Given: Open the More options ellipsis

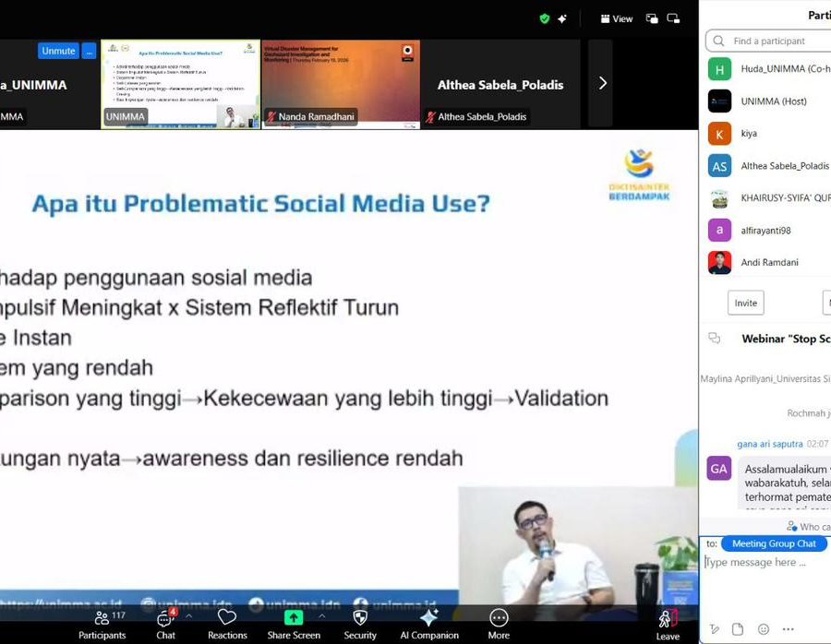Looking at the screenshot, I should tap(499, 623).
